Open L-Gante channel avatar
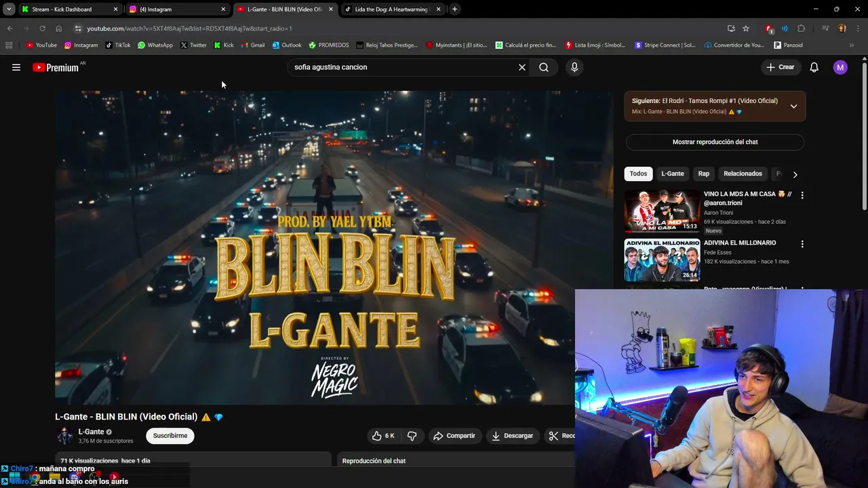Image resolution: width=868 pixels, height=488 pixels. tap(64, 436)
